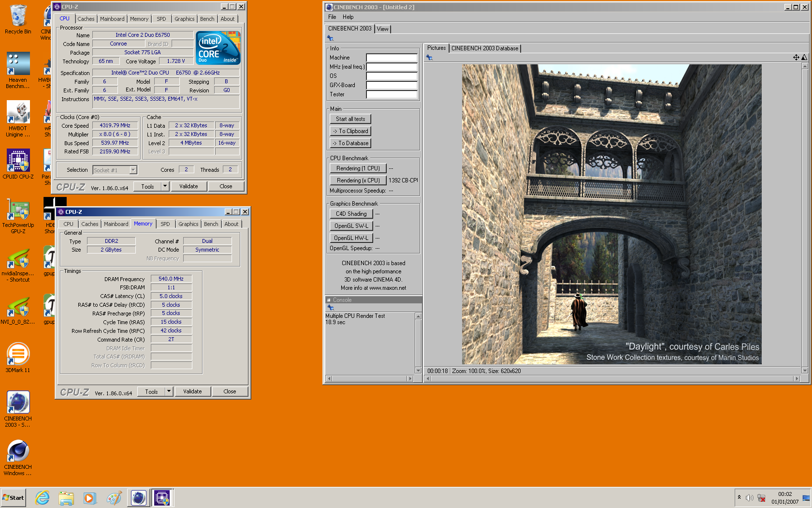Open Mainboard tab in upper CPU-Z
The height and width of the screenshot is (508, 812).
(112, 19)
